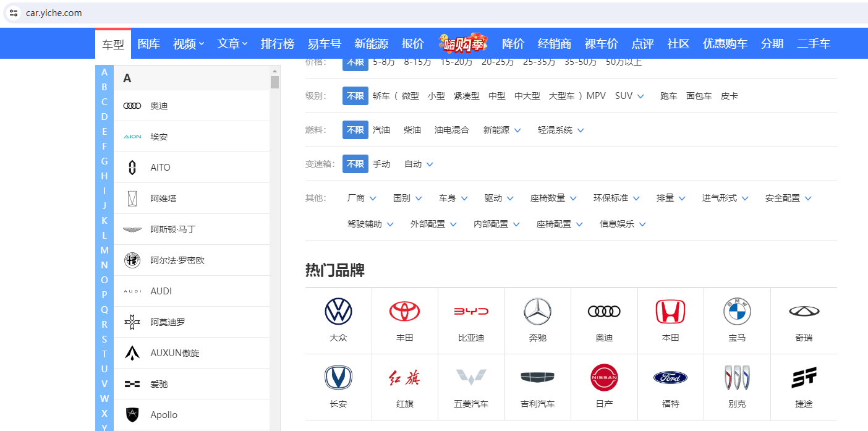Jump to letter B in brand index
Screen dimensions: 868x431
tap(104, 87)
